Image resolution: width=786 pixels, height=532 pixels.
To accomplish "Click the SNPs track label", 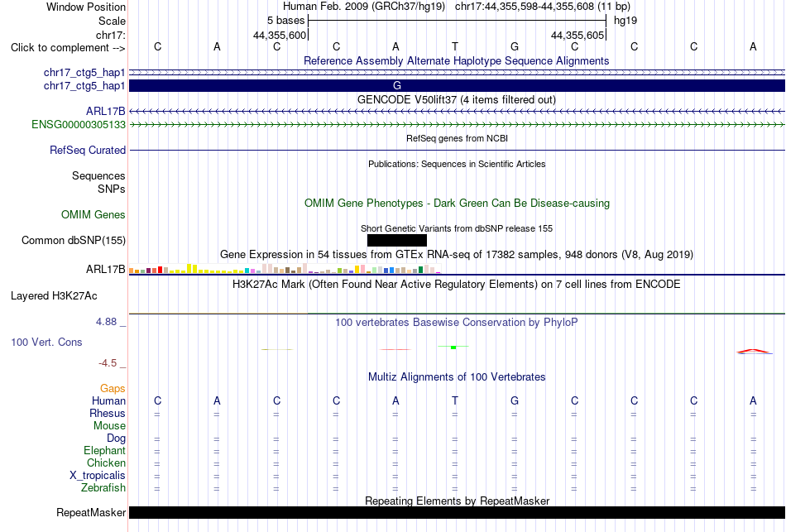I will coord(112,189).
